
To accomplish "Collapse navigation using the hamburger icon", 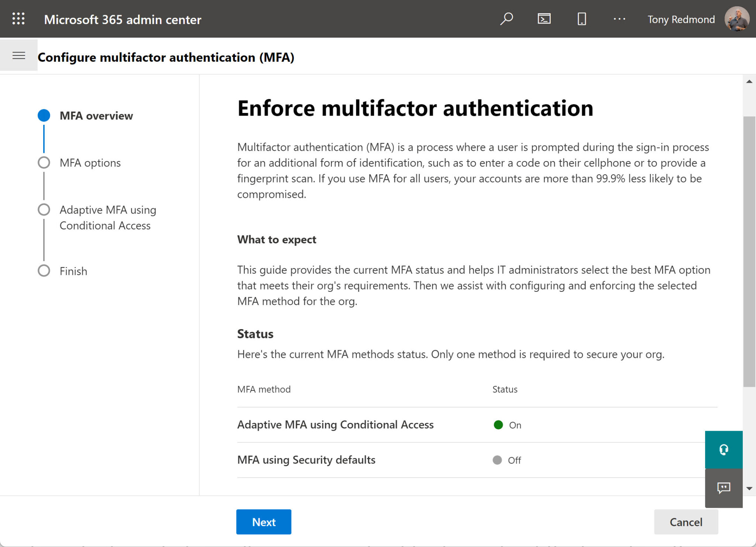I will pyautogui.click(x=18, y=55).
